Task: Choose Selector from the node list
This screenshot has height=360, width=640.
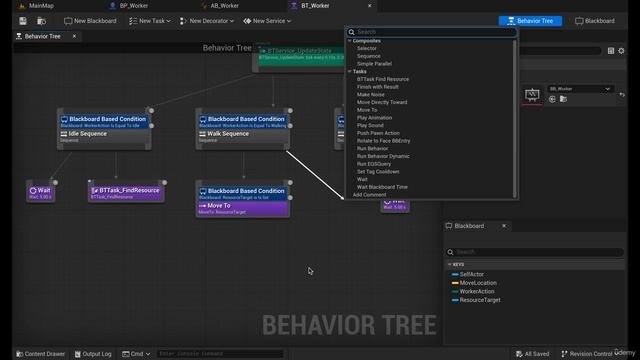Action: [367, 48]
